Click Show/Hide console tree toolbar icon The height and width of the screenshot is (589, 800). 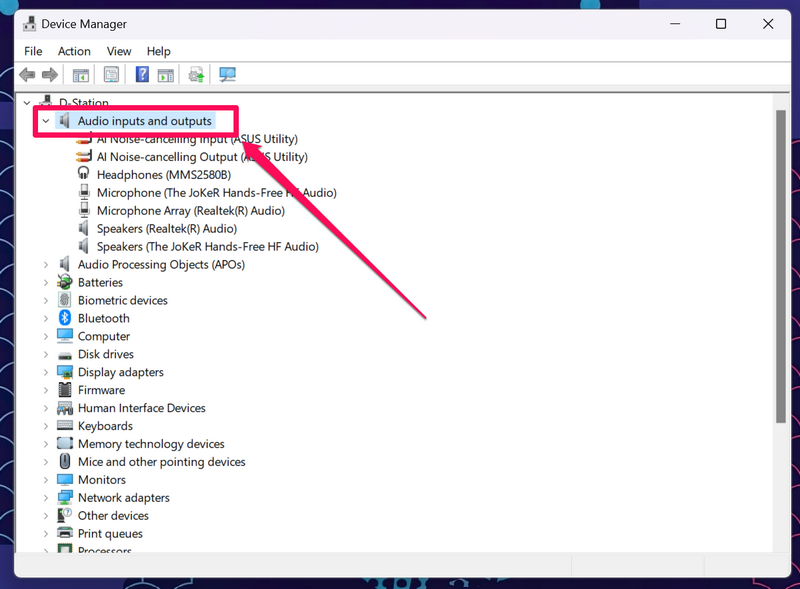[81, 75]
